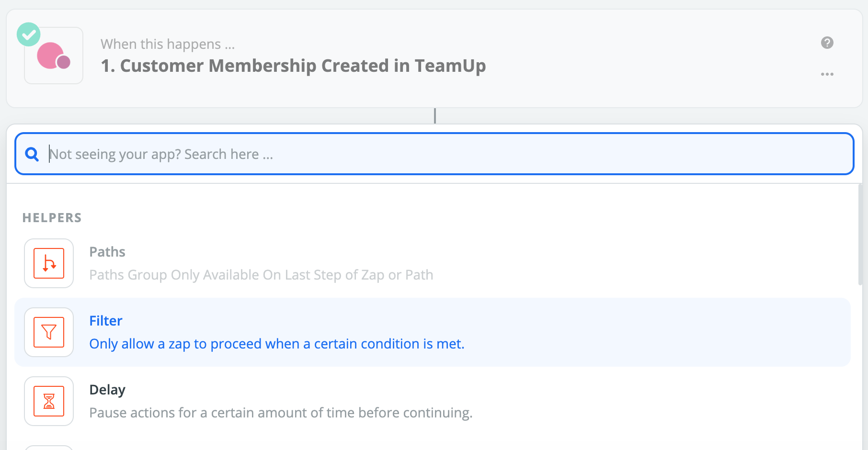Viewport: 868px width, 450px height.
Task: Click the green checkmark status badge
Action: tap(29, 34)
